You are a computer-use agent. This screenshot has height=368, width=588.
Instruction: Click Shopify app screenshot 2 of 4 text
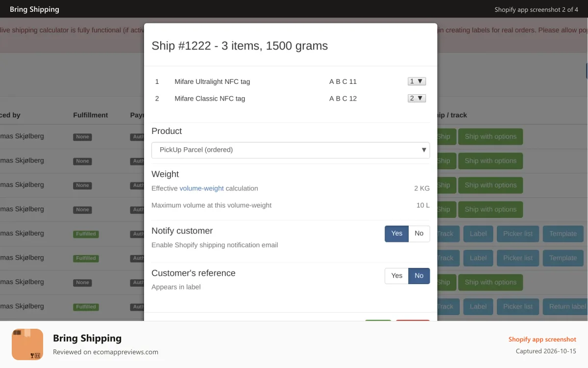pos(536,9)
